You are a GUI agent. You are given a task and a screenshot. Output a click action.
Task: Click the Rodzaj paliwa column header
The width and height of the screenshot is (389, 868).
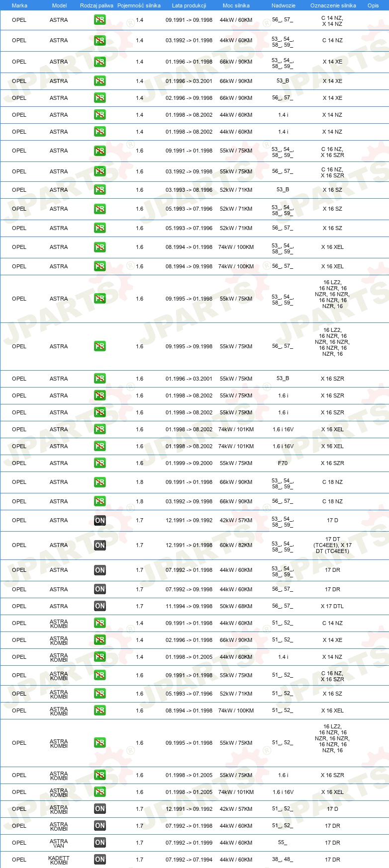tap(97, 5)
